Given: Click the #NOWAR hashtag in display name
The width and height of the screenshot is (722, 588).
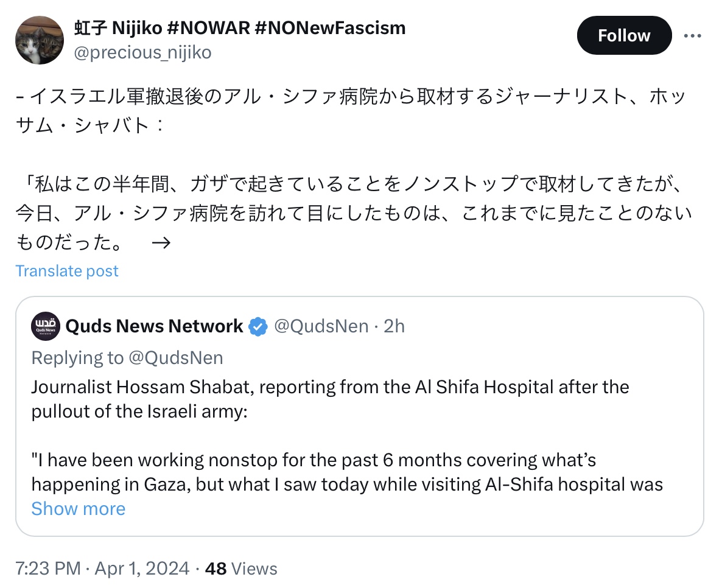Looking at the screenshot, I should pos(209,28).
